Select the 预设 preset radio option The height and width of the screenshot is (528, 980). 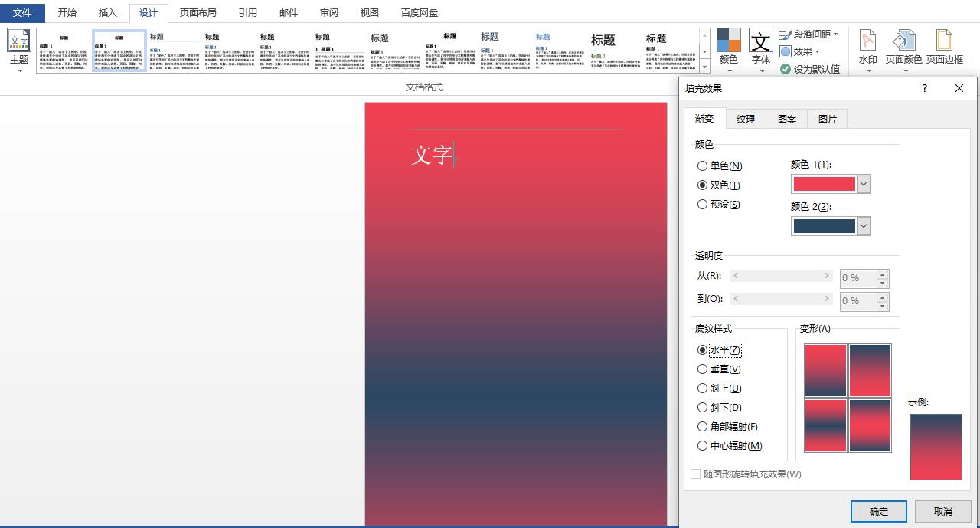718,204
